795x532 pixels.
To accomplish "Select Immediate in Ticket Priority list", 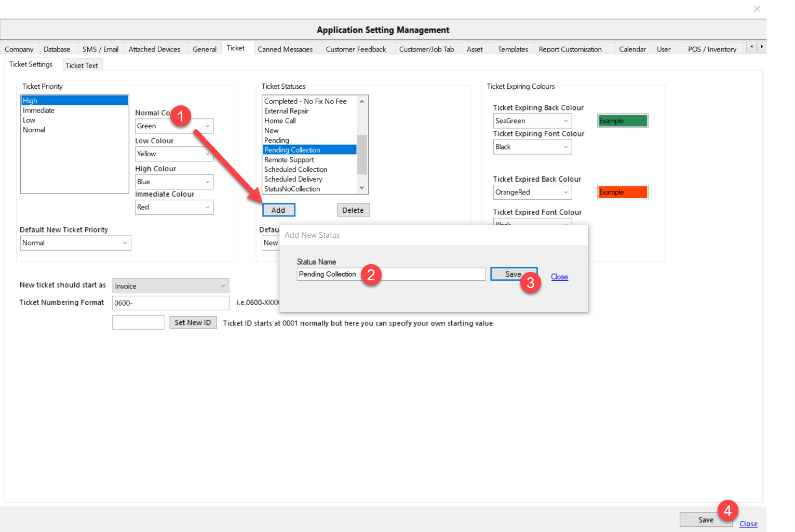I will coord(75,111).
